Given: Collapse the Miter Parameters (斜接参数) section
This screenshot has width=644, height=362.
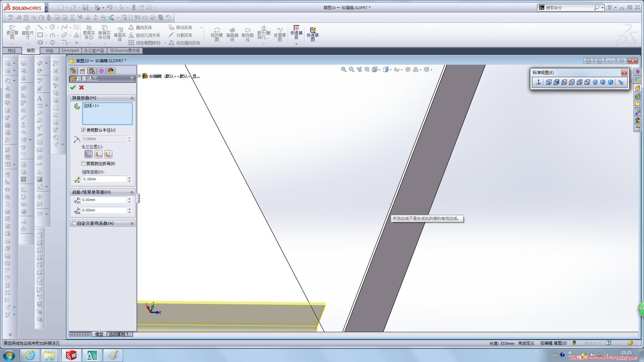Looking at the screenshot, I should (132, 98).
